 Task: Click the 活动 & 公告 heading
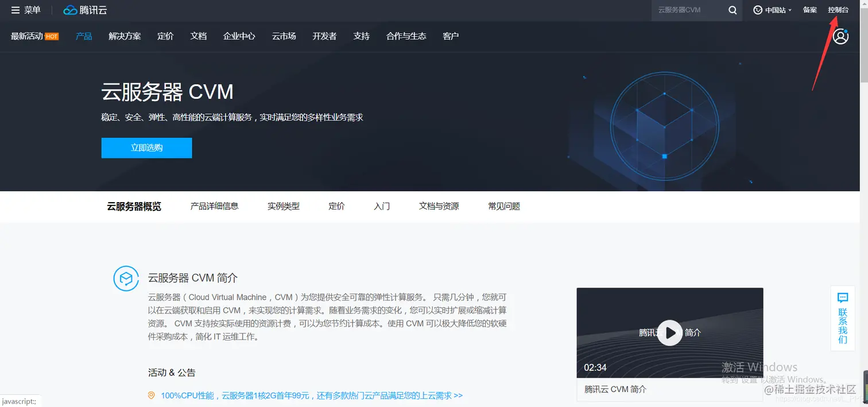[x=172, y=373]
